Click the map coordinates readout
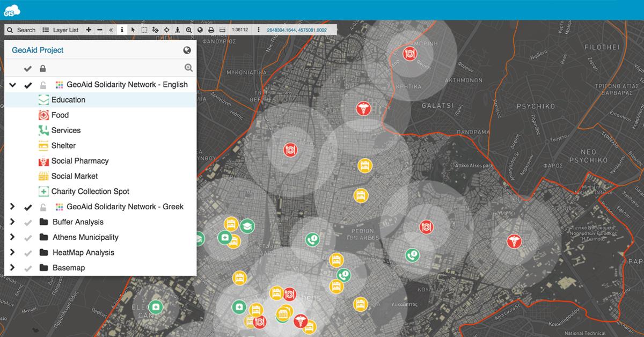This screenshot has width=644, height=337. [x=296, y=30]
